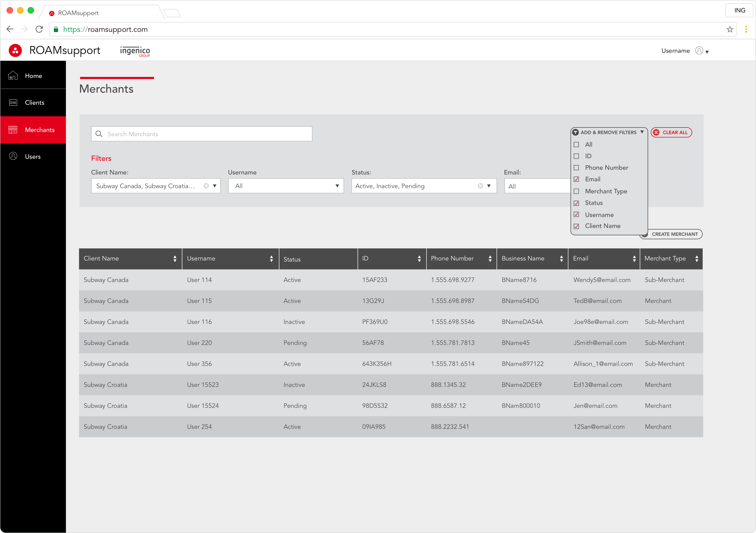Uncheck the Email filter checkbox
Image resolution: width=756 pixels, height=533 pixels.
pos(576,179)
